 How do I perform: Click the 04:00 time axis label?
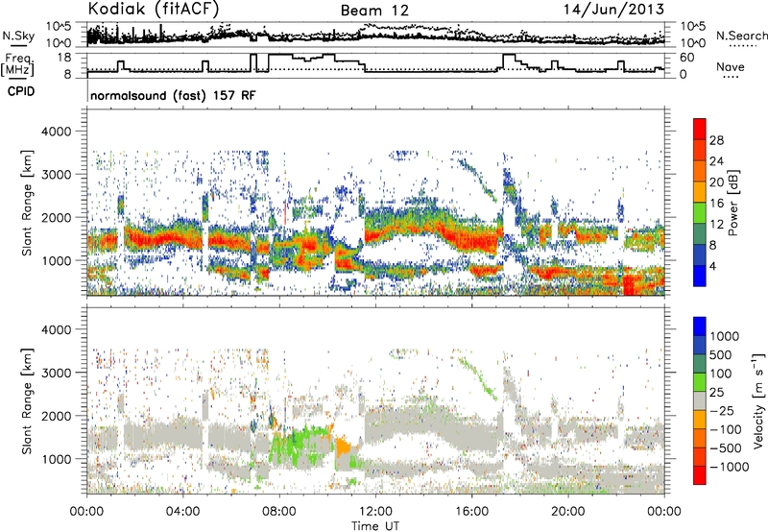coord(183,512)
